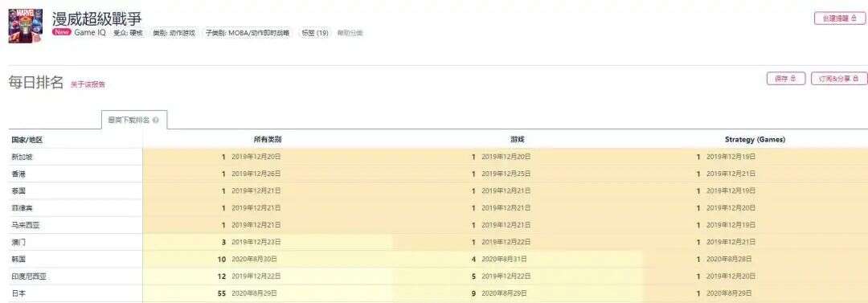Screen dimensions: 868x303
Task: Click the 帮助分类 link
Action: point(350,33)
